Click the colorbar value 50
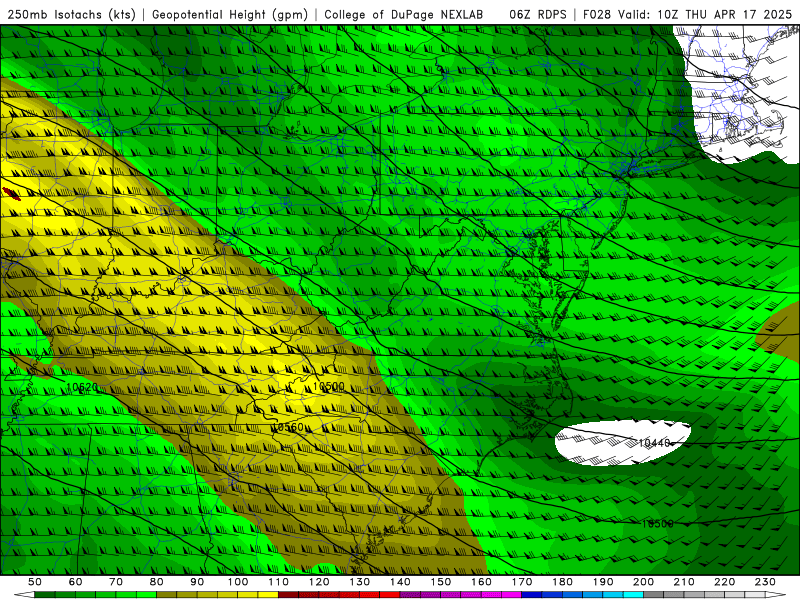This screenshot has width=800, height=600. [35, 582]
